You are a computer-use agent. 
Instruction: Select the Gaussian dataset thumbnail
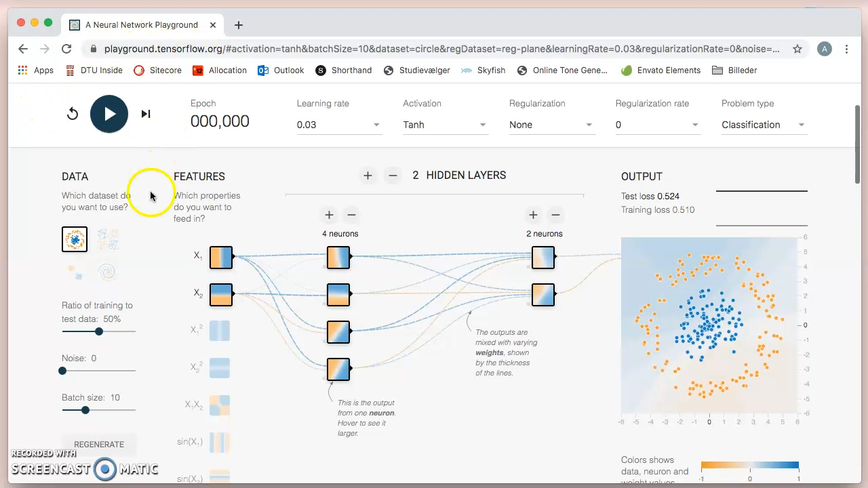[x=75, y=272]
